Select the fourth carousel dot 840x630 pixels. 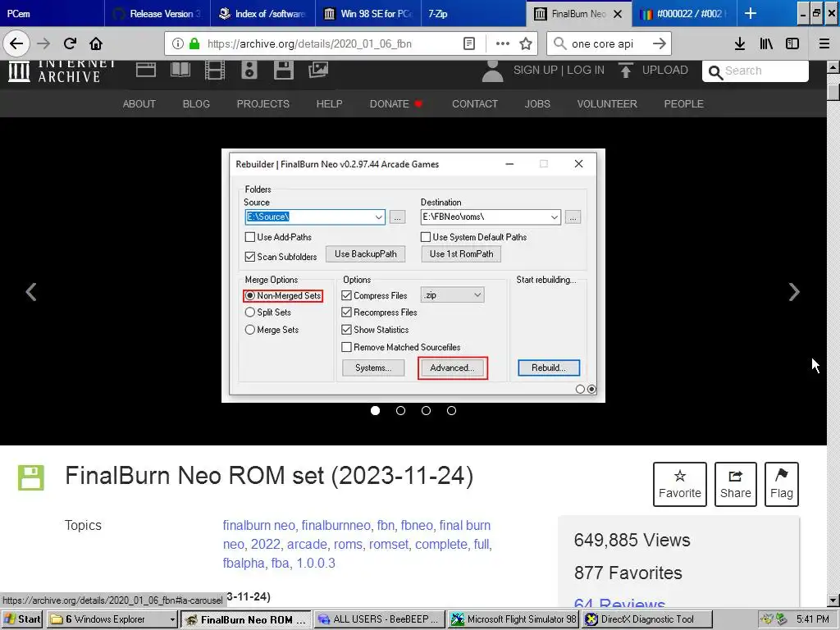point(452,410)
